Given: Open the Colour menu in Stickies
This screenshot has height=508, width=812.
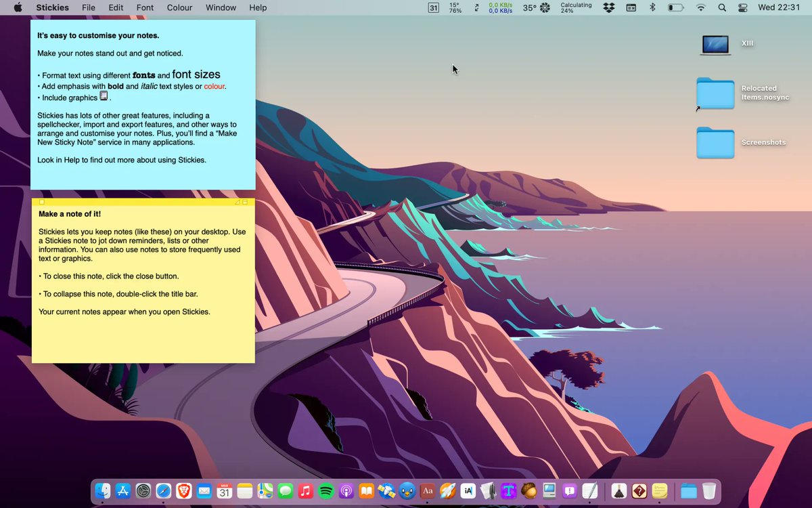Looking at the screenshot, I should pyautogui.click(x=179, y=7).
